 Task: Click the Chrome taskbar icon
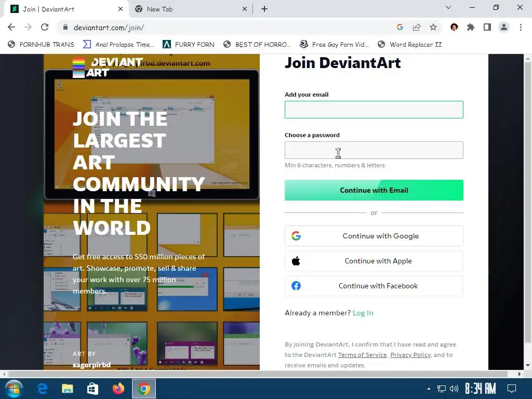tap(144, 389)
